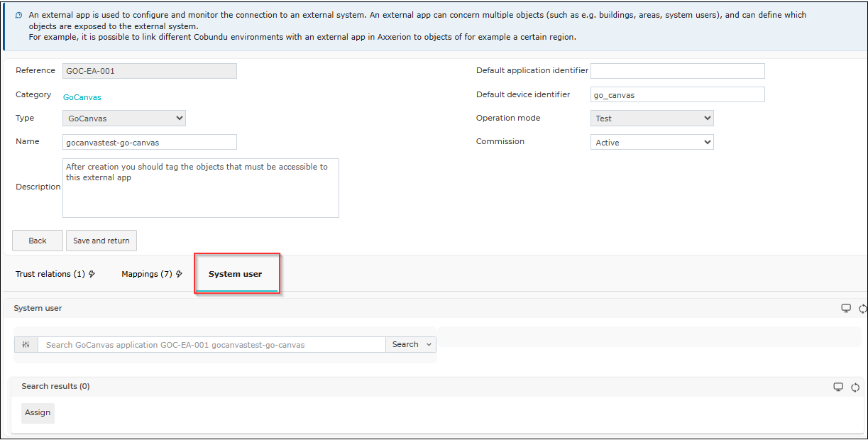Click the info speech bubble icon
Viewport: 868px width, 440px height.
pos(18,15)
